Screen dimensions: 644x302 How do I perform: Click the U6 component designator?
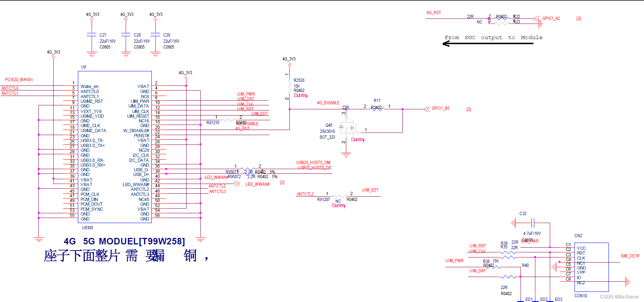[x=84, y=67]
